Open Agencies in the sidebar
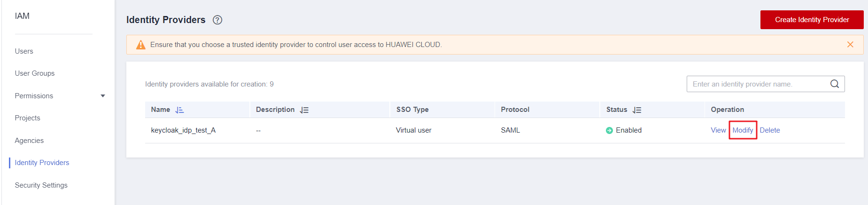Viewport: 868px width, 205px height. 29,141
